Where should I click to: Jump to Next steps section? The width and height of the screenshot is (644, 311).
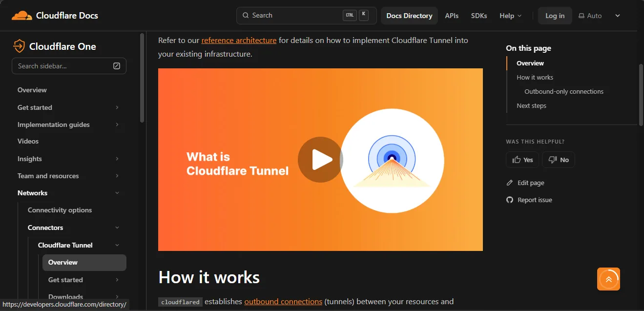point(531,105)
